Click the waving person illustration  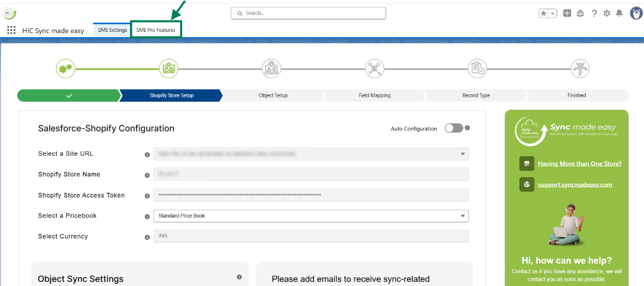[x=566, y=225]
